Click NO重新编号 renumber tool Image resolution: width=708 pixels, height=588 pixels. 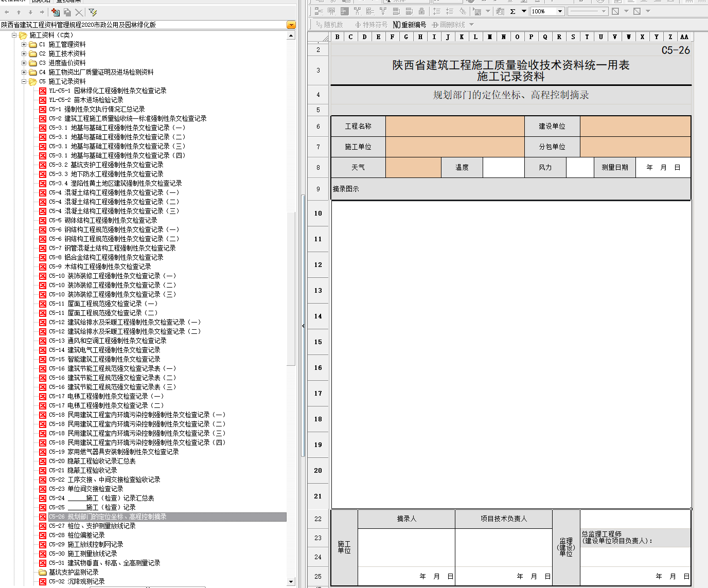click(410, 25)
